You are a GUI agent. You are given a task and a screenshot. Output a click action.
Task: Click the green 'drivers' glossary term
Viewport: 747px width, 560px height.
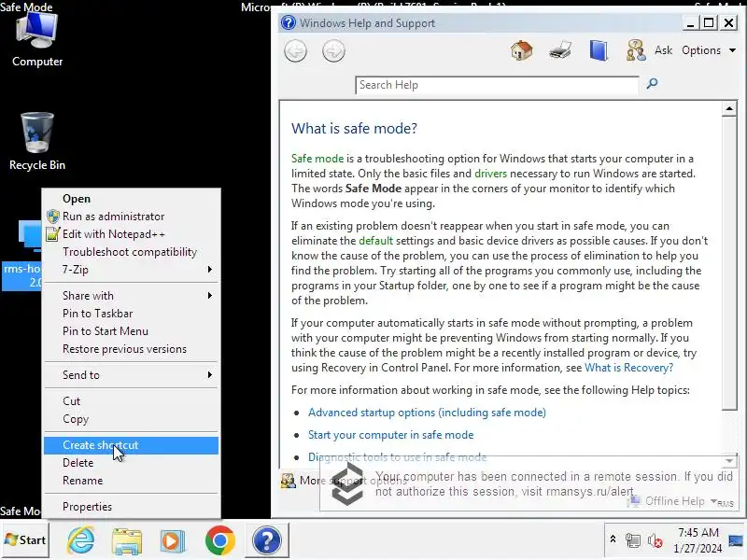[491, 174]
